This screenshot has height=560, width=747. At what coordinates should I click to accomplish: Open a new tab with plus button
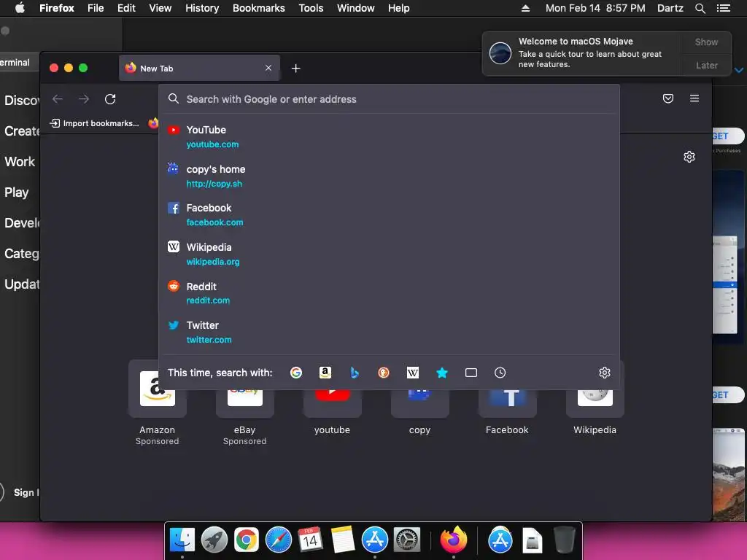pos(296,69)
